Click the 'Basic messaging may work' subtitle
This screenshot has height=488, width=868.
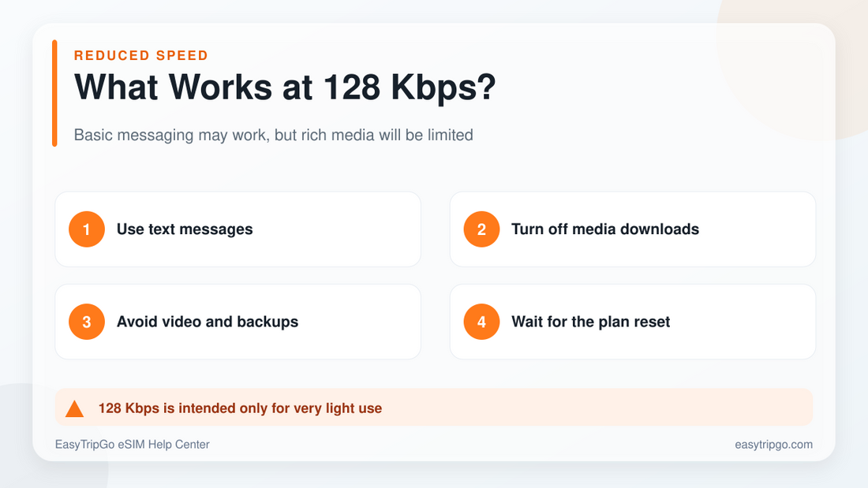pyautogui.click(x=274, y=135)
